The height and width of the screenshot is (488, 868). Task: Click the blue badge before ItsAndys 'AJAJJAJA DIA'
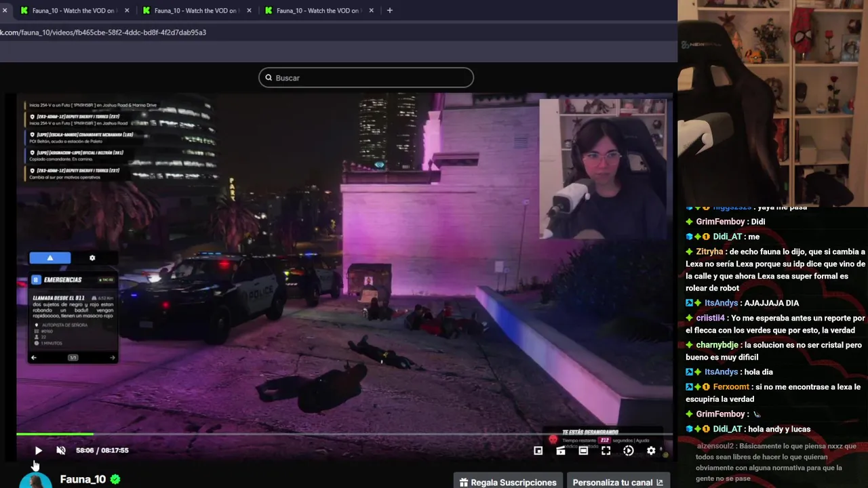point(690,303)
